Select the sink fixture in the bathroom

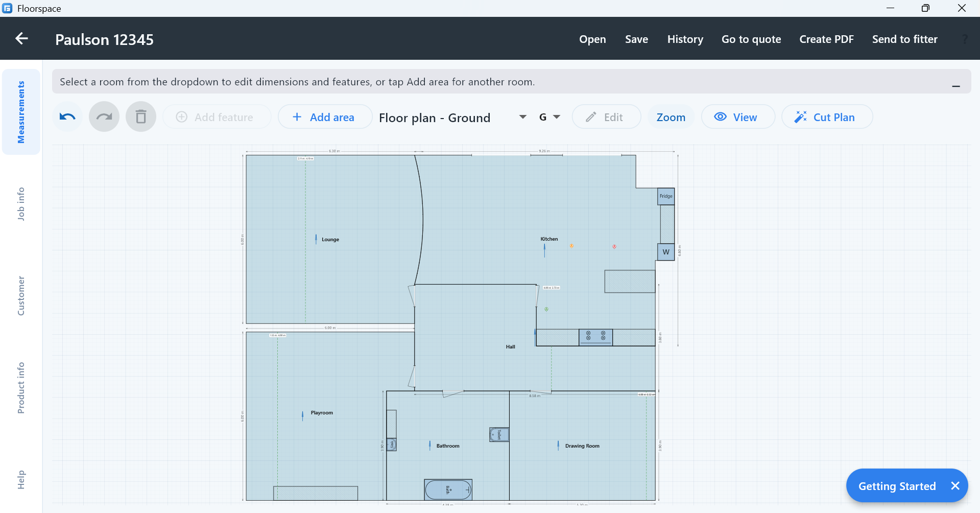pos(392,445)
